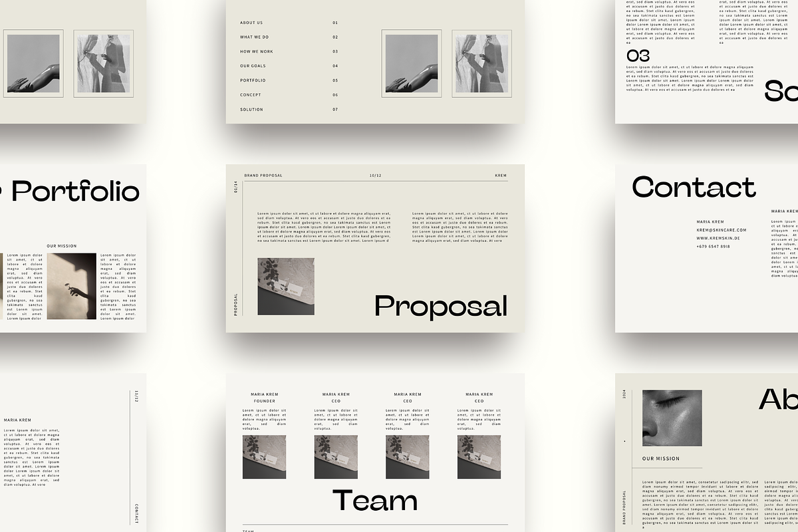Select the 'PORTFOLIO' entry in contents list
This screenshot has height=532, width=798.
(253, 80)
